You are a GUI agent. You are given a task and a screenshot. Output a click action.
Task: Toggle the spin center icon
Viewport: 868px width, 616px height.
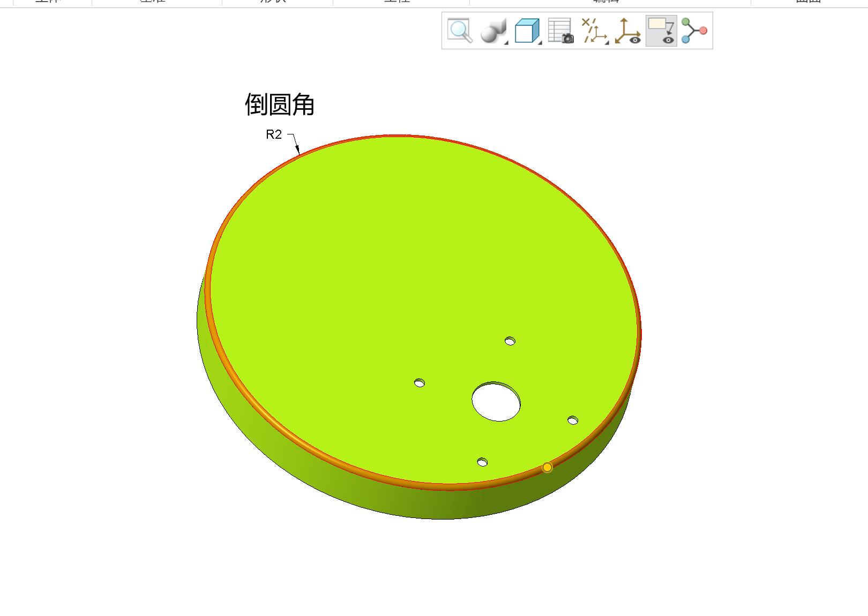[694, 31]
